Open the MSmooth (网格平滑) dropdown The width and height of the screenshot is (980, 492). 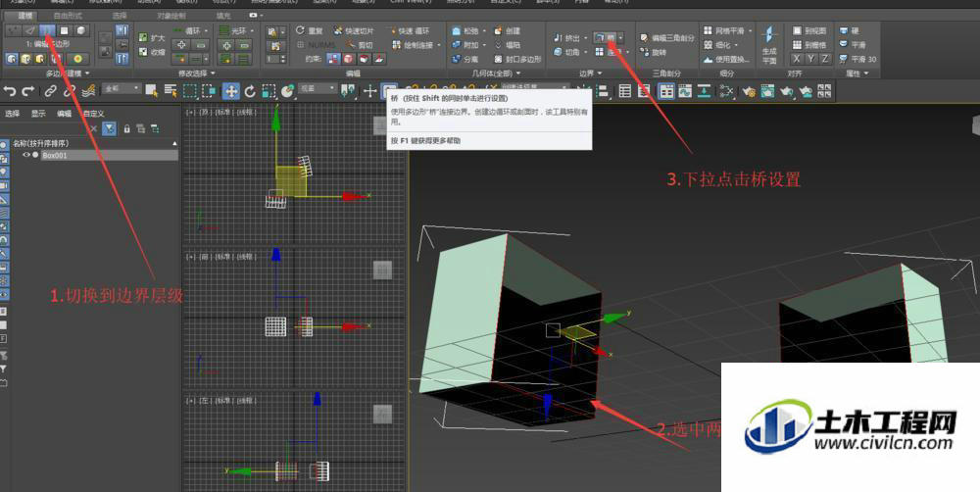click(750, 30)
